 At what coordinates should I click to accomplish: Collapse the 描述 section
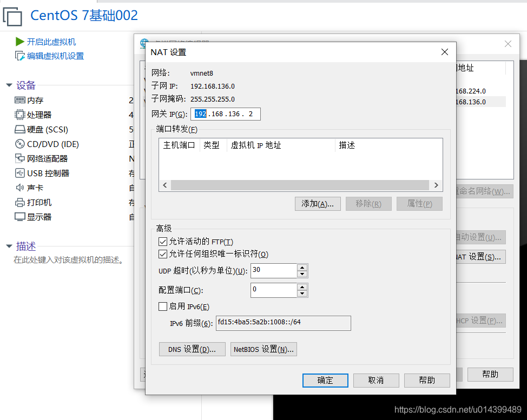[x=9, y=246]
